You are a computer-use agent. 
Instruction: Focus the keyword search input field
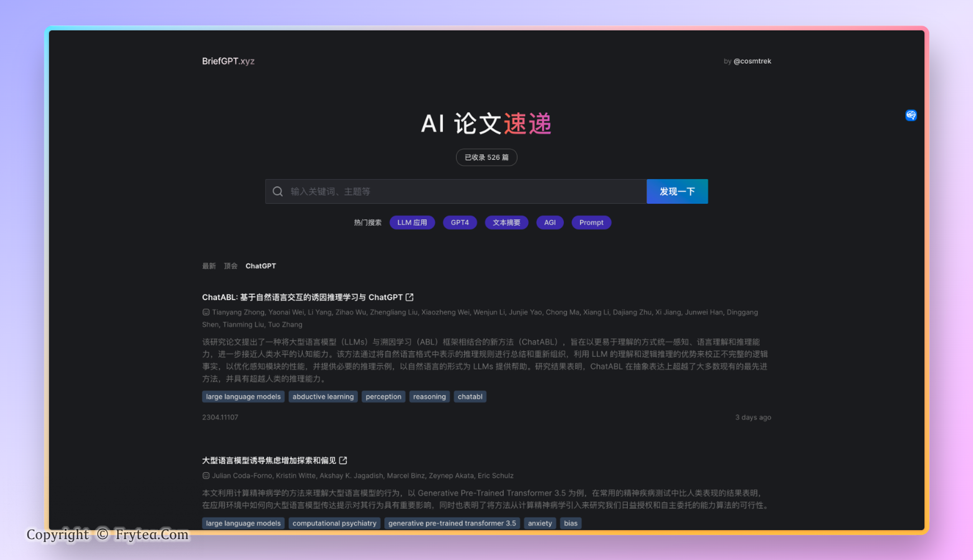tap(462, 192)
